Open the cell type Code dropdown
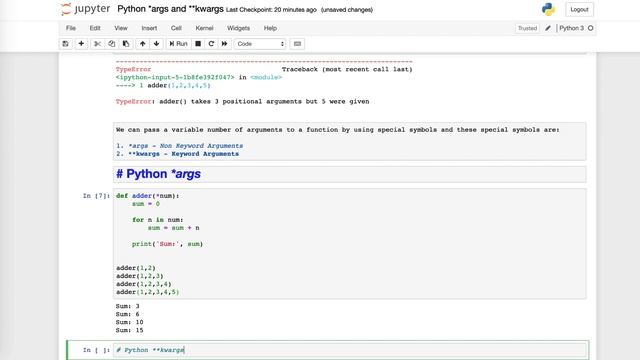The height and width of the screenshot is (360, 640). click(260, 44)
